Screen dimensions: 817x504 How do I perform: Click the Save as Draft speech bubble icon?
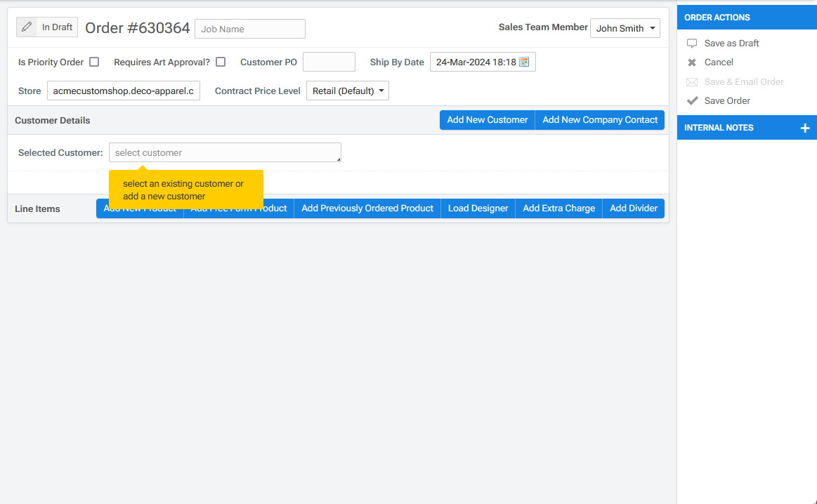pos(692,44)
